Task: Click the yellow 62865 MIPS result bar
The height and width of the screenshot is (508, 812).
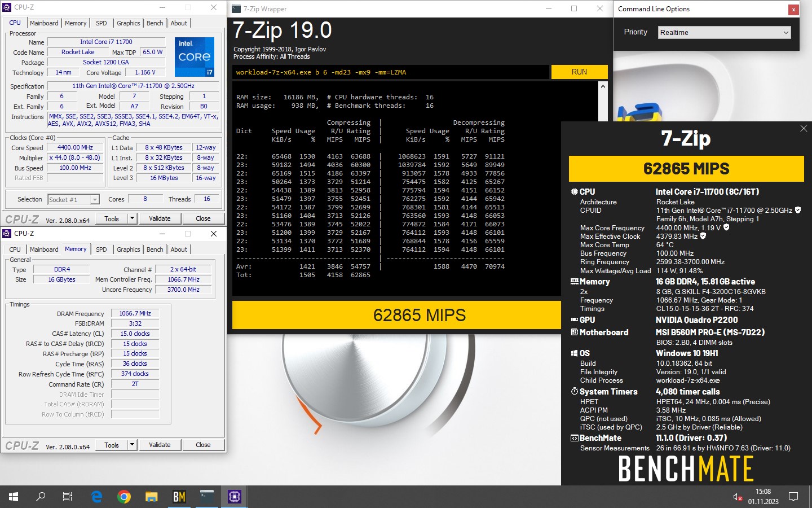Action: (x=396, y=315)
